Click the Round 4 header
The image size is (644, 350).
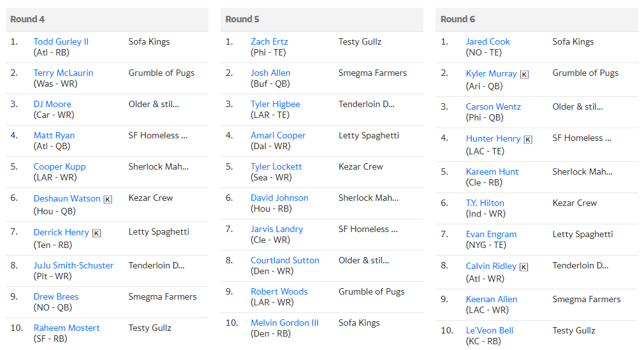(x=106, y=19)
